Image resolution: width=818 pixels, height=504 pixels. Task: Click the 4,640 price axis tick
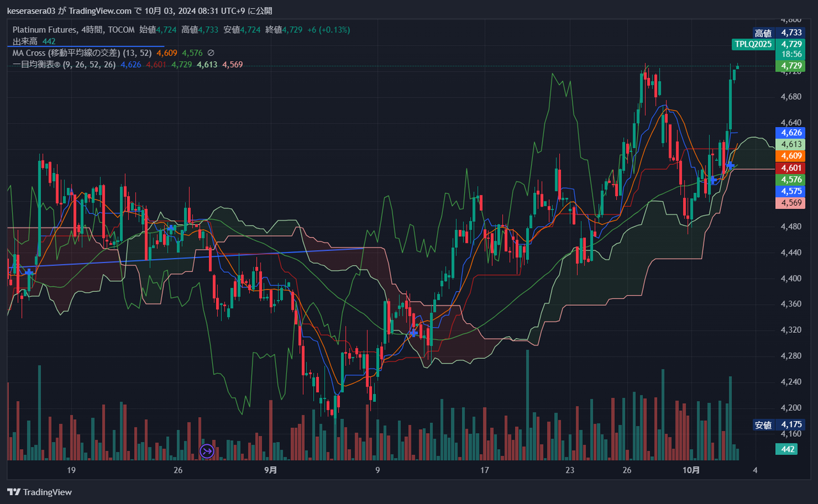[x=791, y=123]
